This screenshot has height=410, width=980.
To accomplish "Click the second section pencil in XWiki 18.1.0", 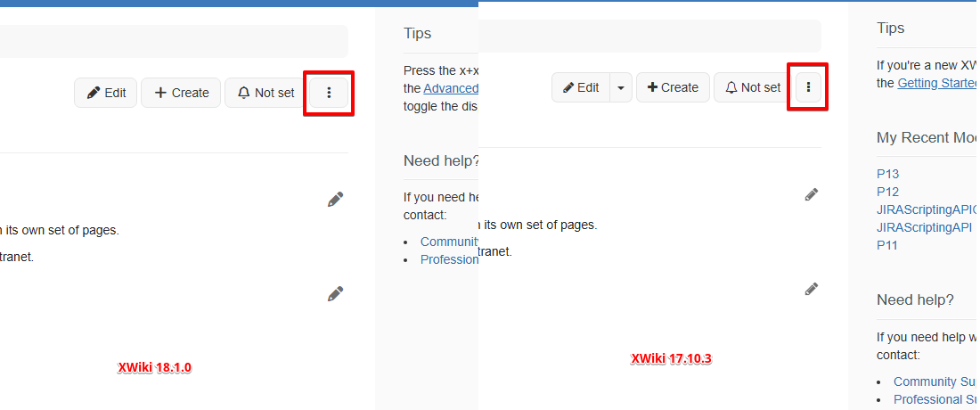I will pos(335,293).
